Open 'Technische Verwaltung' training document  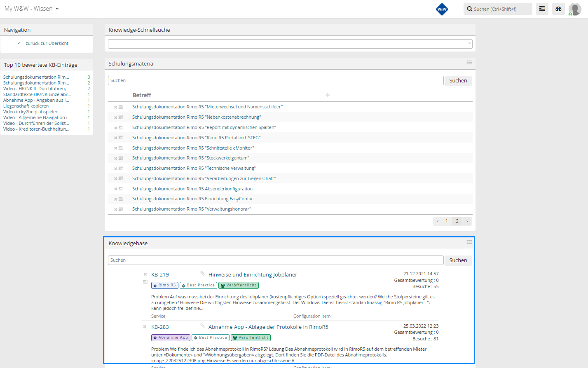[x=194, y=168]
